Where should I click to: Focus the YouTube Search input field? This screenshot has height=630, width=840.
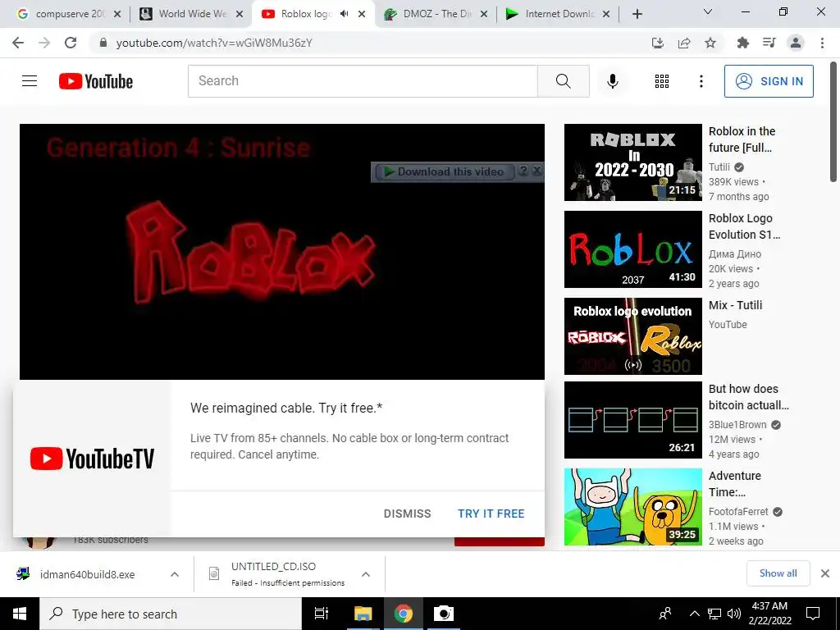(x=363, y=81)
